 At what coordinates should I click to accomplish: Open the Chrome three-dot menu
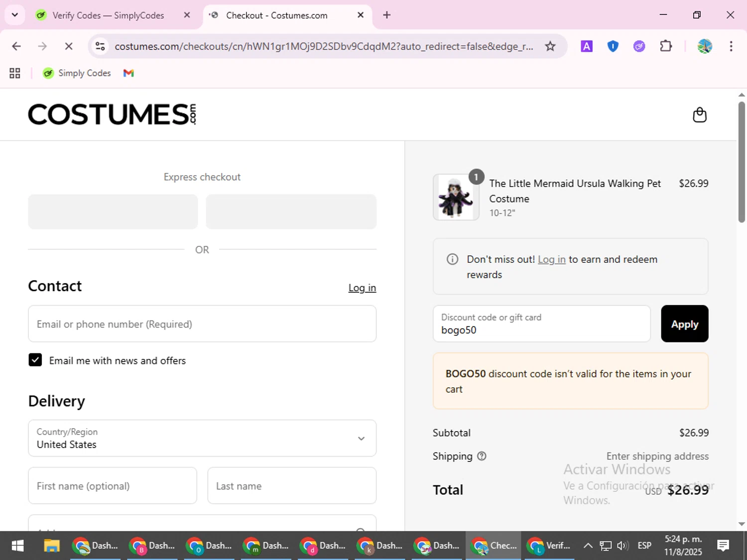tap(731, 46)
